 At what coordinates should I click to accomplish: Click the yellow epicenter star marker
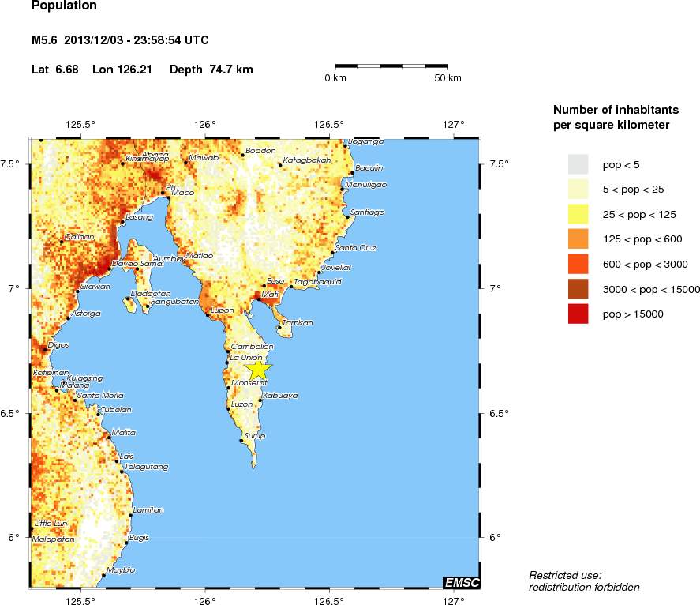258,370
